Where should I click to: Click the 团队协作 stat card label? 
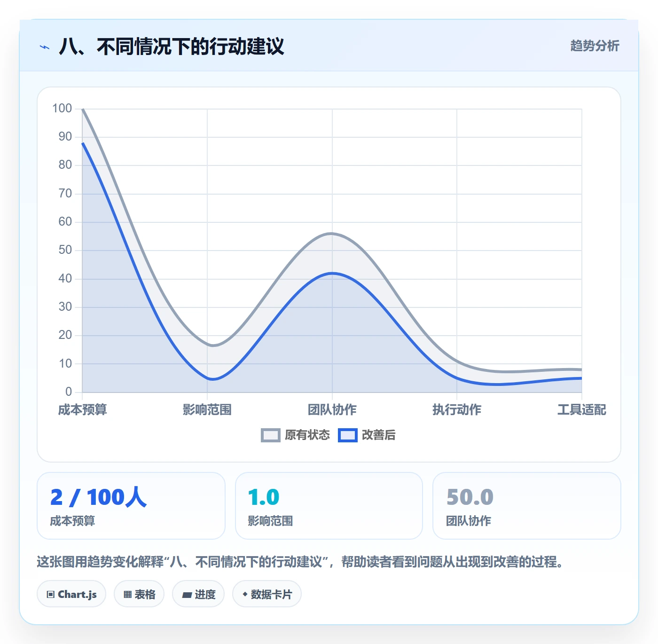point(469,521)
